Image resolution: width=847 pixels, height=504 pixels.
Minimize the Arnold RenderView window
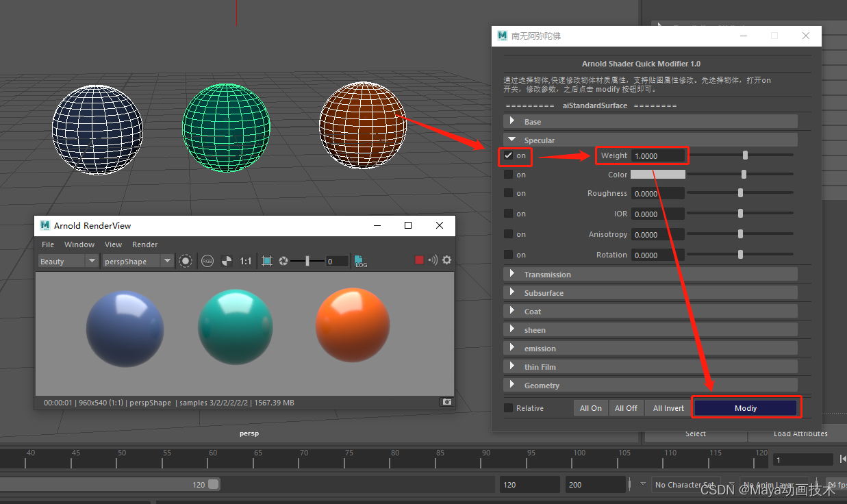pyautogui.click(x=377, y=225)
